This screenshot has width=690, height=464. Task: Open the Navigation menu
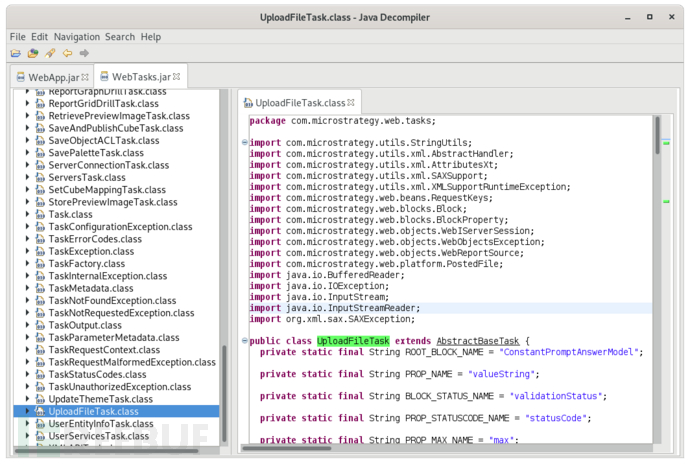tap(77, 37)
